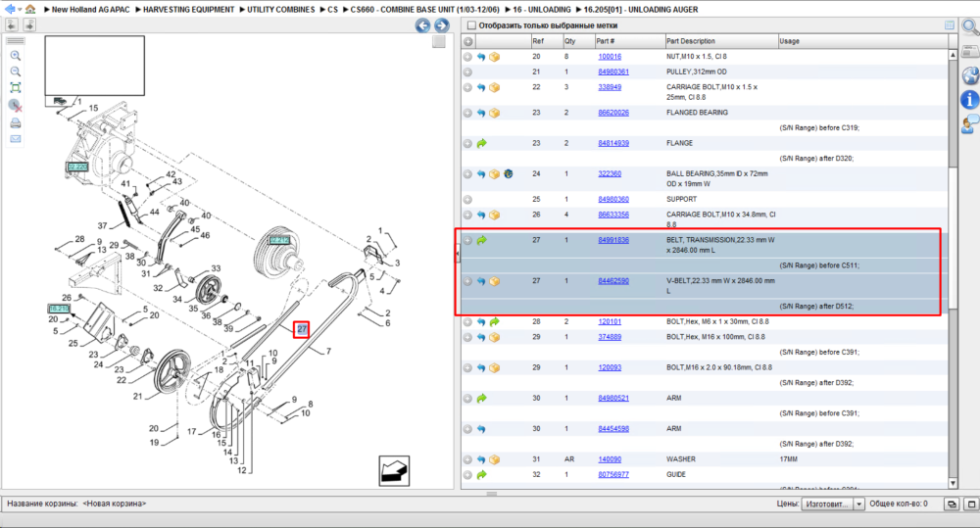Open search magnifier in right sidebar
Viewport: 980px width, 528px height.
point(970,26)
